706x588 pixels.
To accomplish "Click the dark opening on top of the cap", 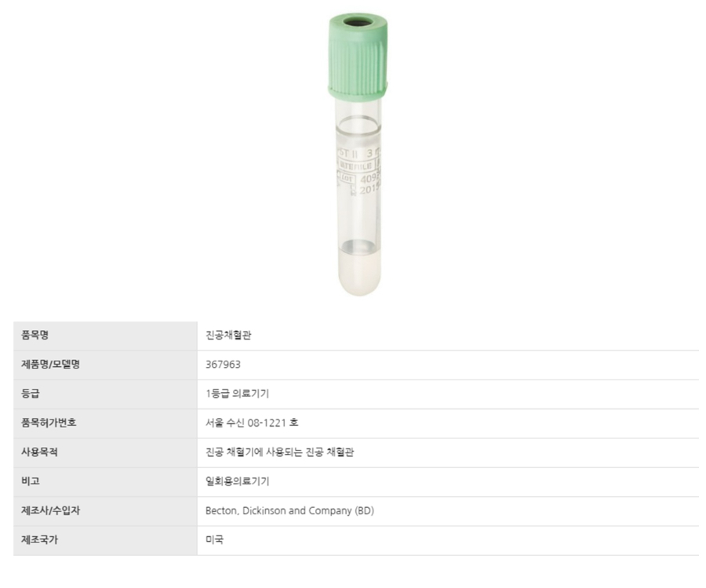I will pyautogui.click(x=357, y=21).
